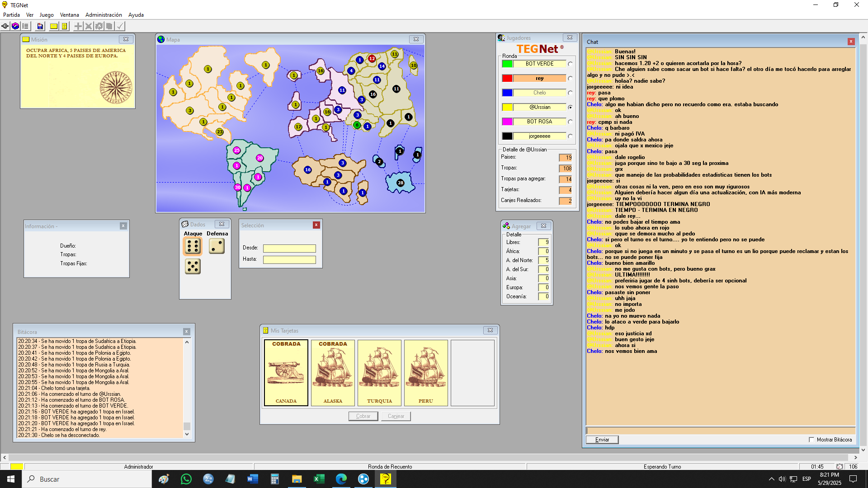Select the TURQUIA ship card
Image resolution: width=868 pixels, height=488 pixels.
point(379,373)
